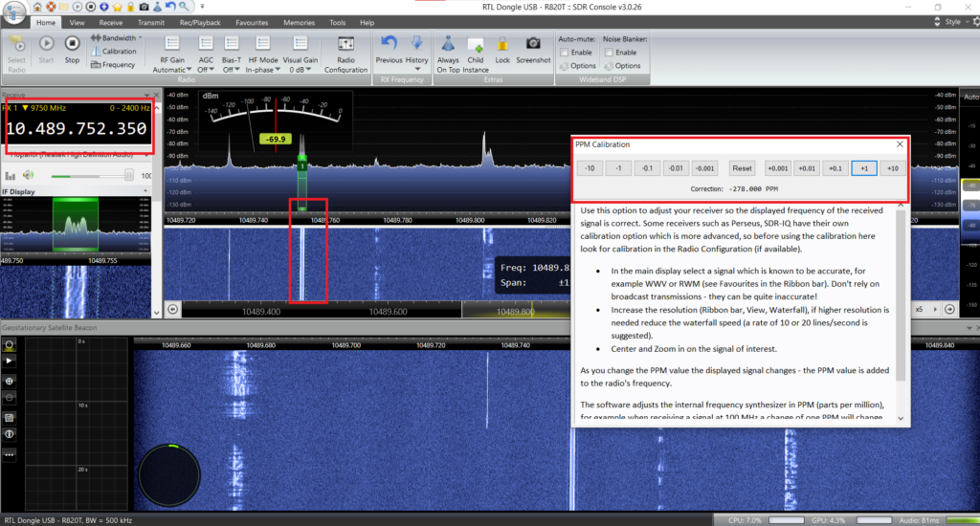The height and width of the screenshot is (526, 980).
Task: Click the Calibration tool in ribbon
Action: pyautogui.click(x=114, y=52)
